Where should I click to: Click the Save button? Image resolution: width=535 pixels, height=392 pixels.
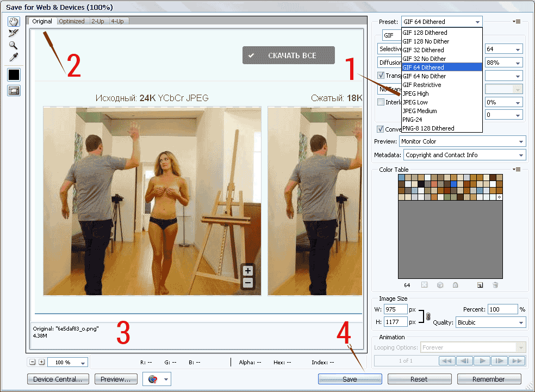click(350, 379)
